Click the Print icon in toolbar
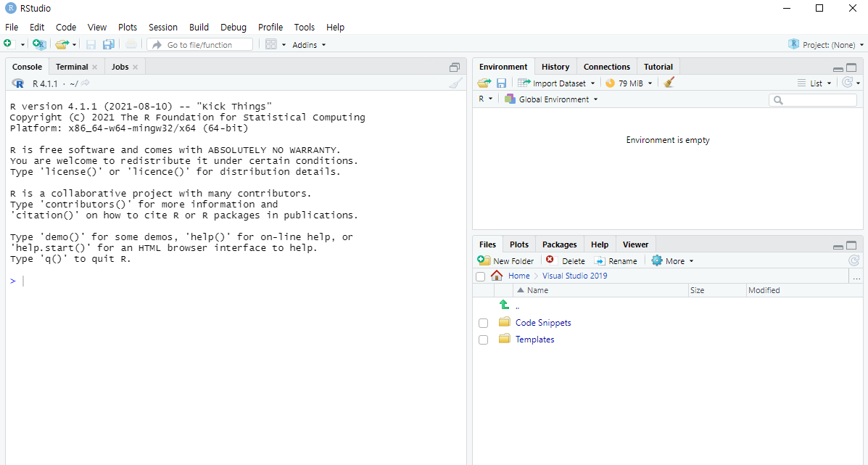This screenshot has height=465, width=868. pyautogui.click(x=131, y=44)
